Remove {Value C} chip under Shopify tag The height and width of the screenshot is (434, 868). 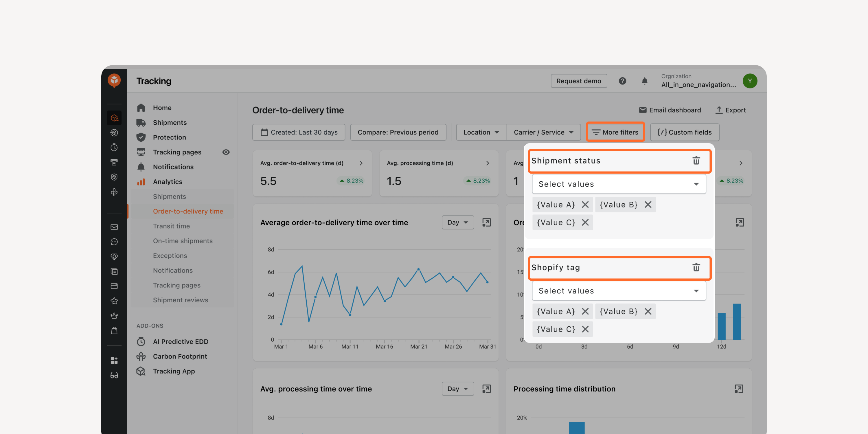pos(585,329)
